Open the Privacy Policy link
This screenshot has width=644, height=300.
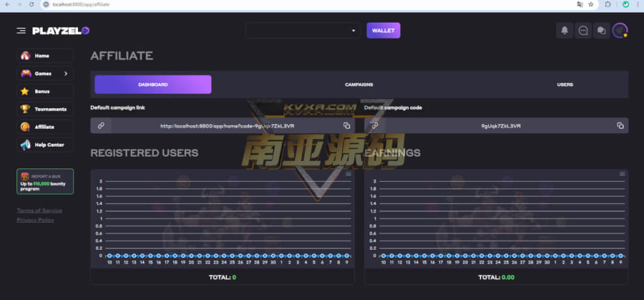[35, 220]
